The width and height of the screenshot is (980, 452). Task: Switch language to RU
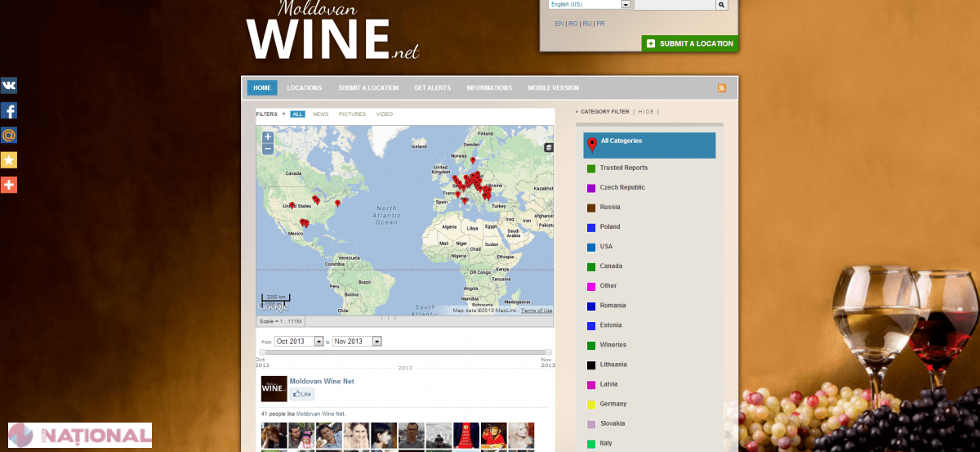(x=587, y=24)
